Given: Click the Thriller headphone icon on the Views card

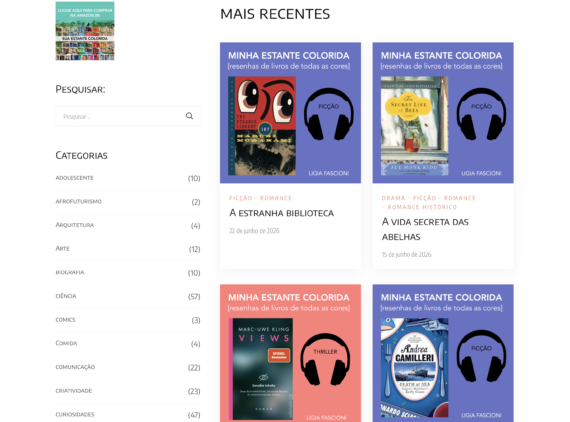Looking at the screenshot, I should [325, 359].
